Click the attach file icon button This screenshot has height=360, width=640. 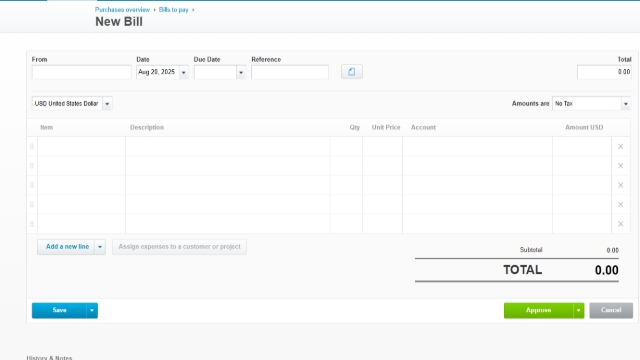pos(351,72)
